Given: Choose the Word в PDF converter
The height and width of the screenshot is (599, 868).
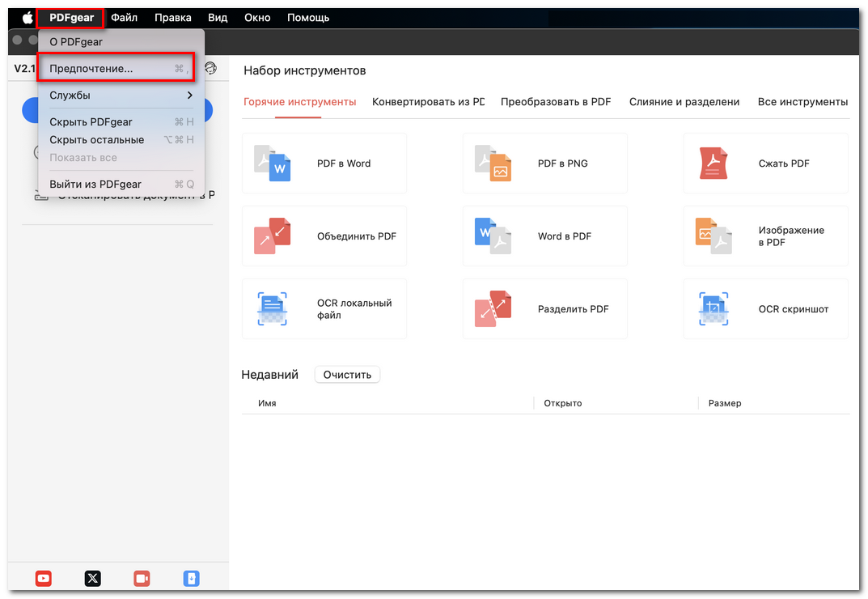Looking at the screenshot, I should [544, 236].
